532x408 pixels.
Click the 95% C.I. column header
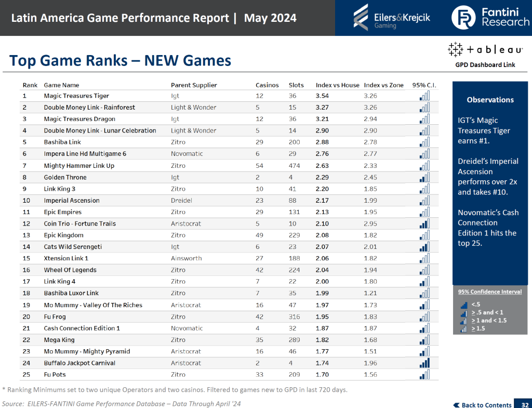pos(424,85)
